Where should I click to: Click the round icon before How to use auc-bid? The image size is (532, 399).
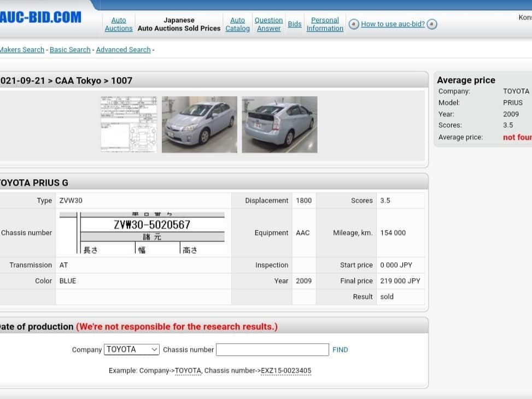point(354,24)
